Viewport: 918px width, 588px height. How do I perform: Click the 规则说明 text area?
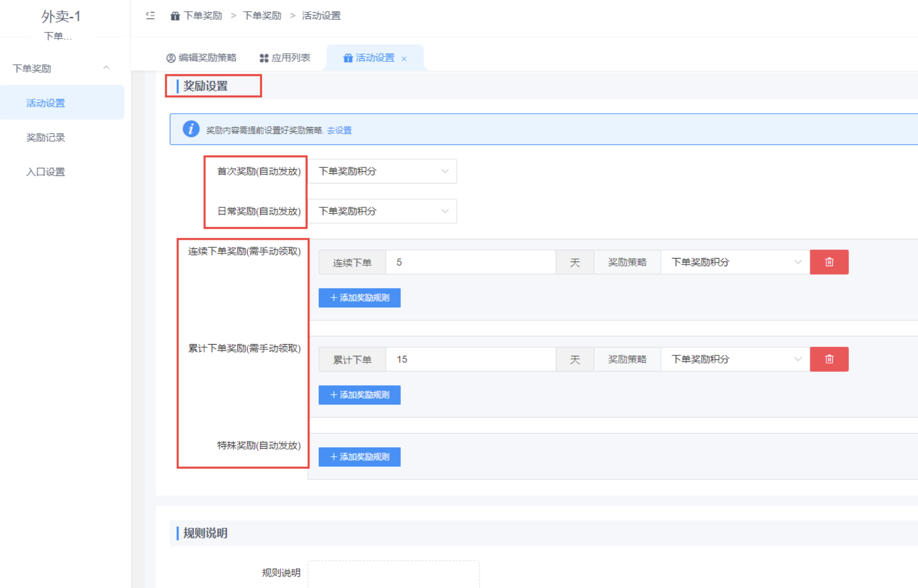[394, 574]
